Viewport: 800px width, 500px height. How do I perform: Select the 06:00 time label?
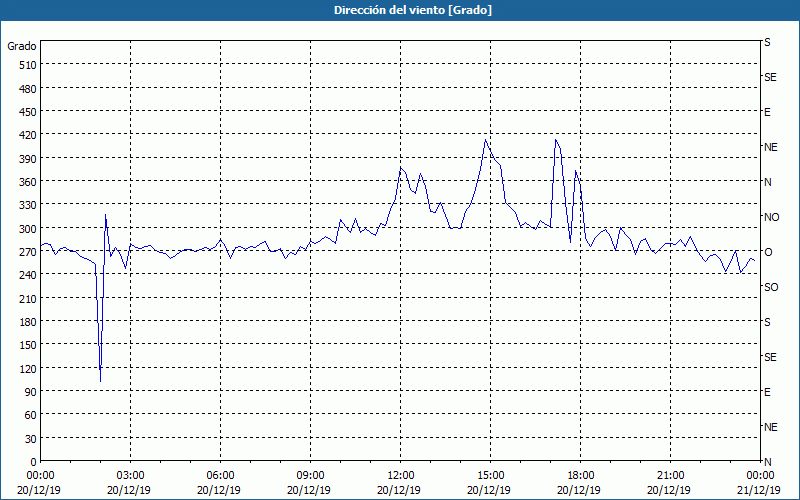click(220, 476)
